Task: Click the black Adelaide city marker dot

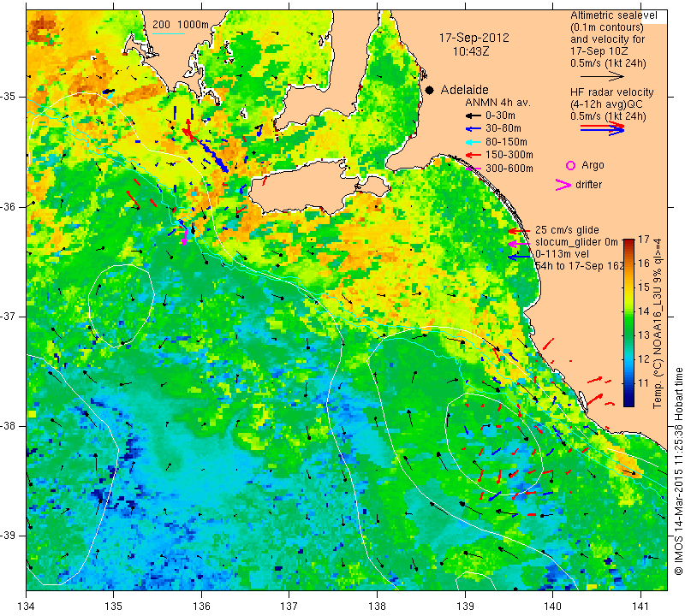Action: (x=430, y=90)
